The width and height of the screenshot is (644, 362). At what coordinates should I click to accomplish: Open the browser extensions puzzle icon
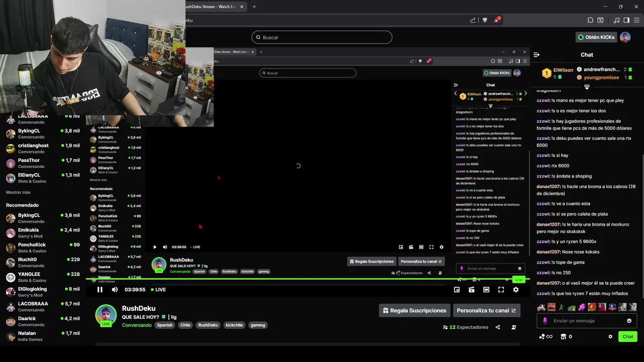[590, 20]
